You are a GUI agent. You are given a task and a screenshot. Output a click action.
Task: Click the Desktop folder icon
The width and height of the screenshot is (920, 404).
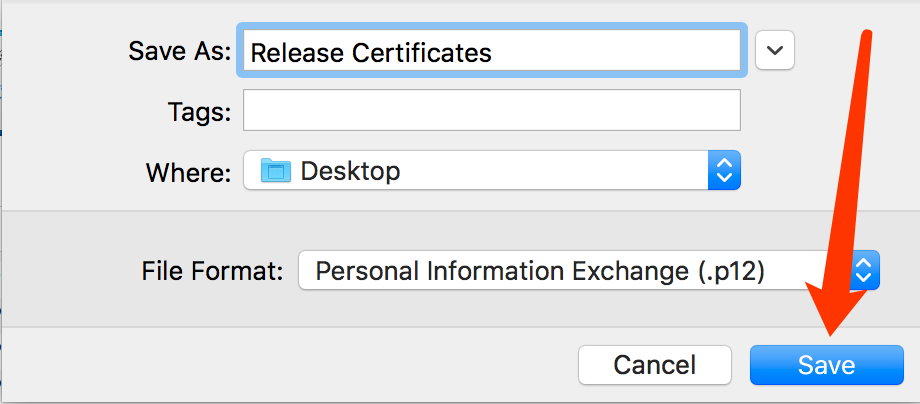[x=276, y=171]
